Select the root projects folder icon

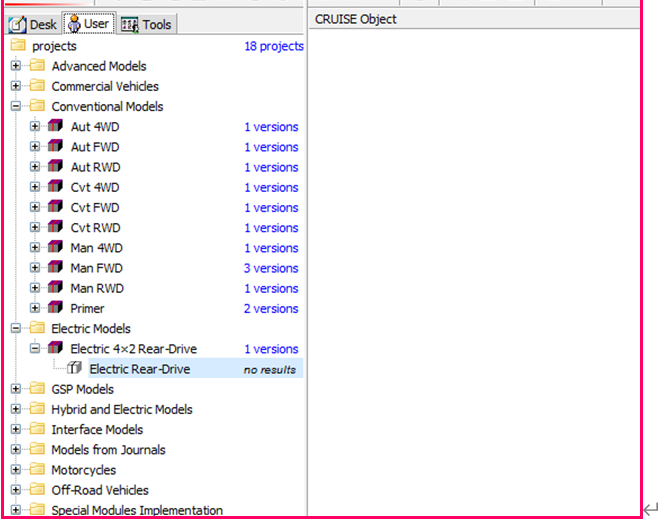tap(18, 45)
